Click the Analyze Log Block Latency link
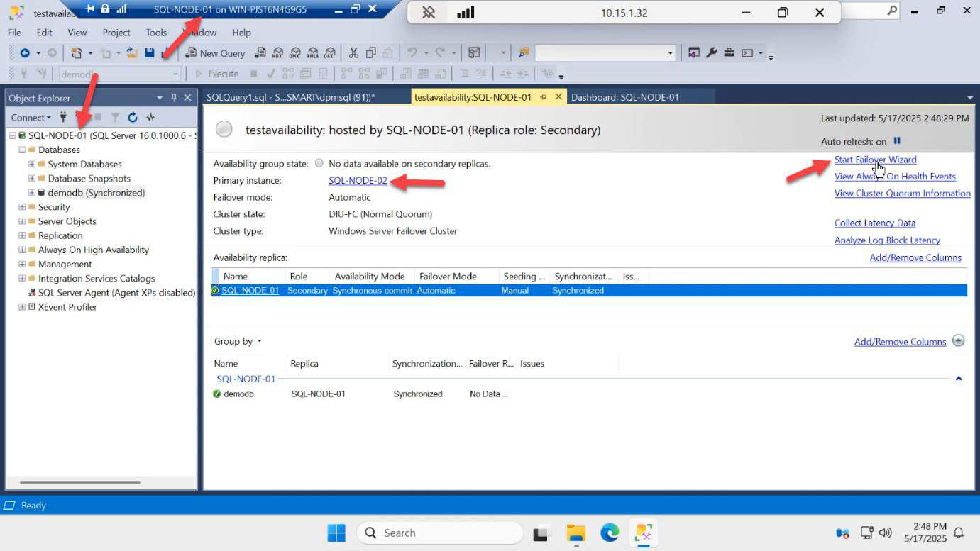 [887, 240]
